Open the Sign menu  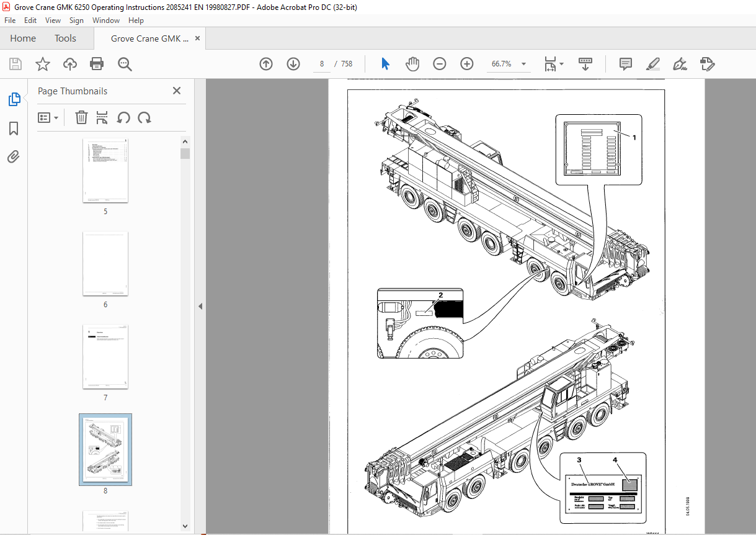click(76, 20)
